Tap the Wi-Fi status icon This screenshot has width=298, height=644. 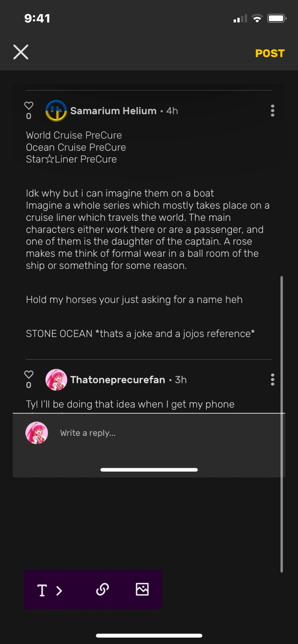pyautogui.click(x=257, y=19)
